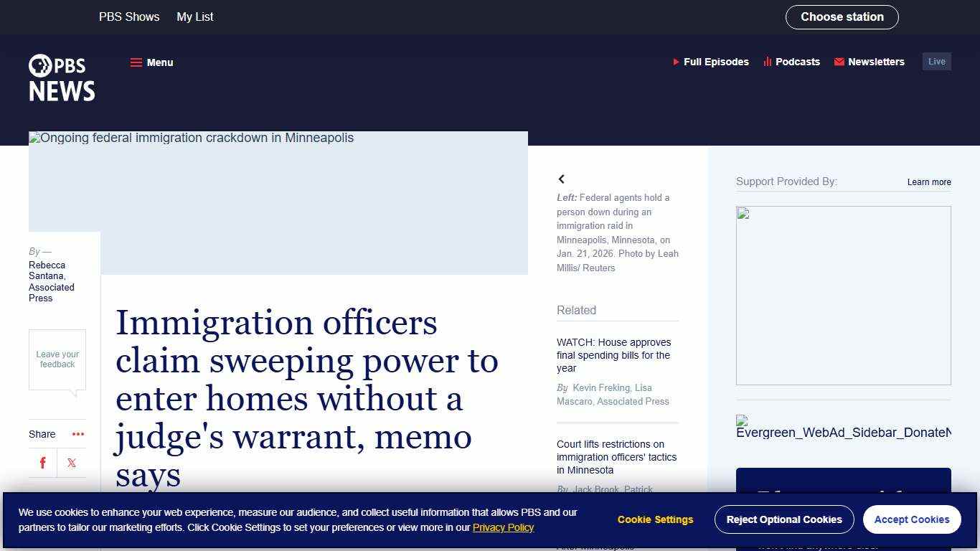The height and width of the screenshot is (551, 980).
Task: Open Podcasts from the top bar
Action: (791, 62)
